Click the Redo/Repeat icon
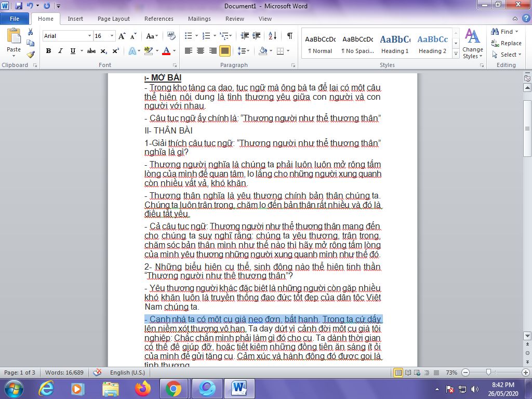 (x=47, y=5)
